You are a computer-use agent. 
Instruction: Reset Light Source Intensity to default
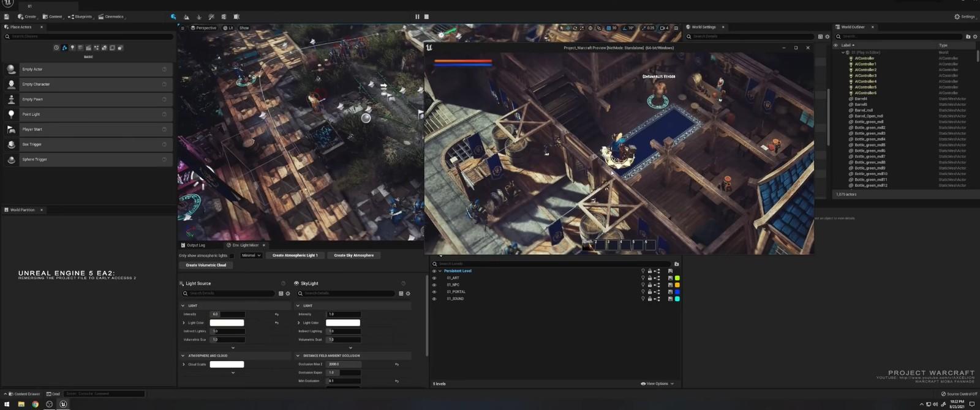[x=276, y=315]
